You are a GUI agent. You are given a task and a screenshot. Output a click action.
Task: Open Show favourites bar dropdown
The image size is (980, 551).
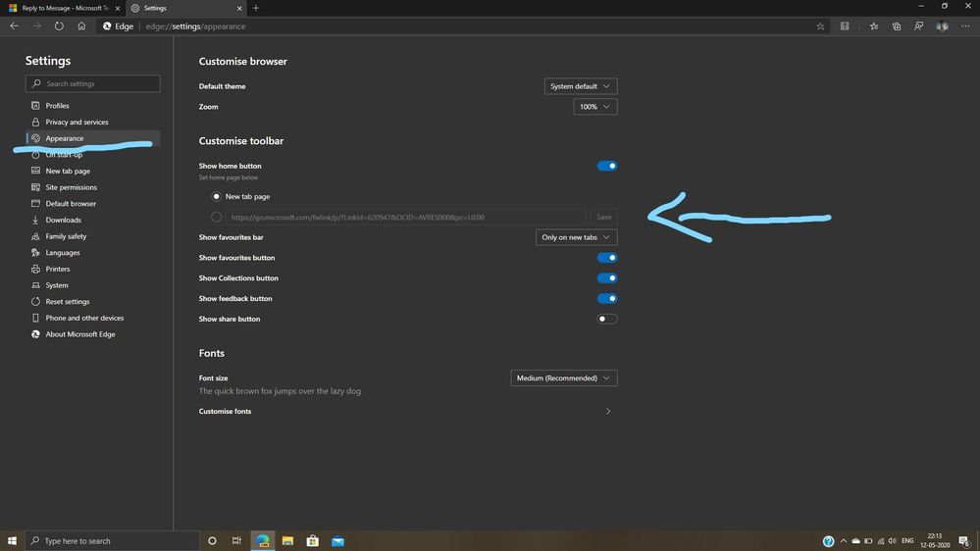[576, 237]
